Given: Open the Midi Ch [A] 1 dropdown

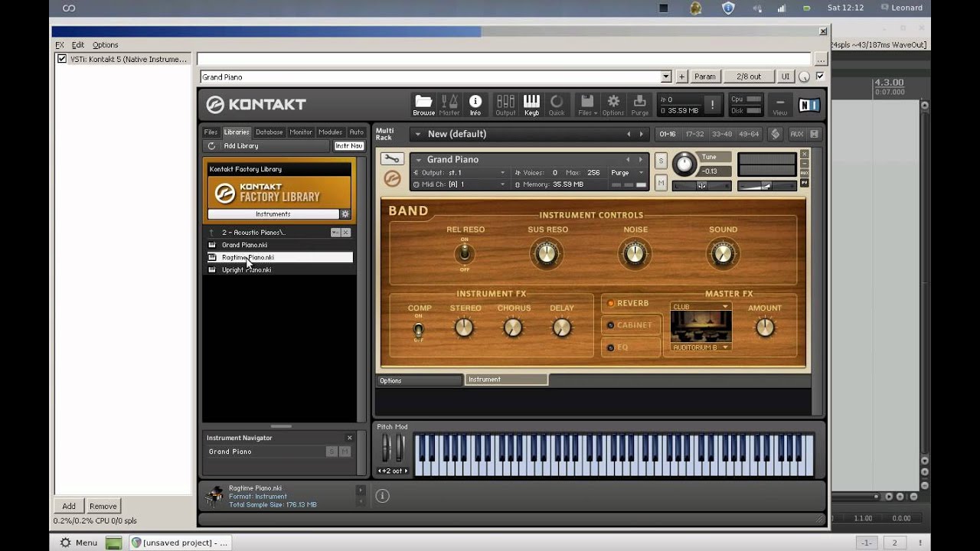Looking at the screenshot, I should [459, 184].
